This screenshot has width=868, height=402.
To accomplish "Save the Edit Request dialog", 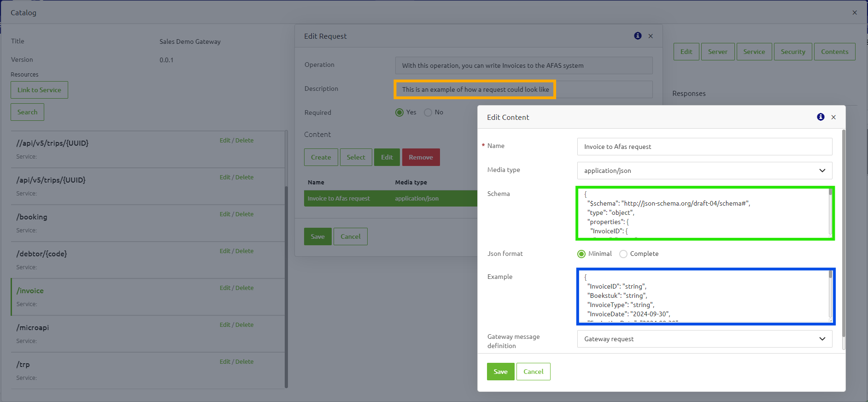I will coord(317,236).
